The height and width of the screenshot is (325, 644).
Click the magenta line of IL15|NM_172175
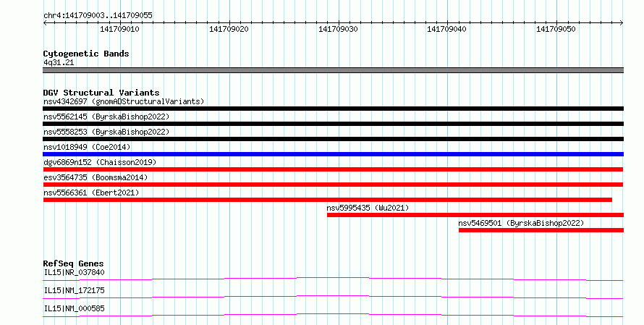coord(333,297)
